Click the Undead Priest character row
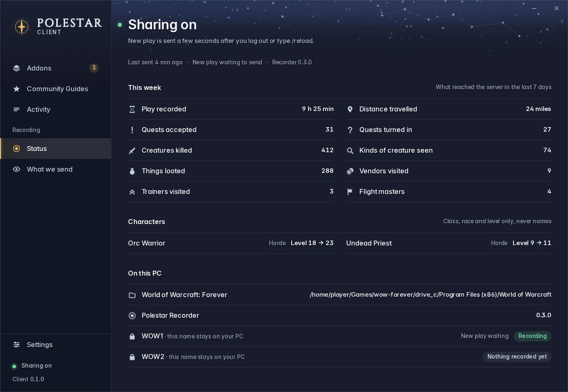 click(x=449, y=243)
